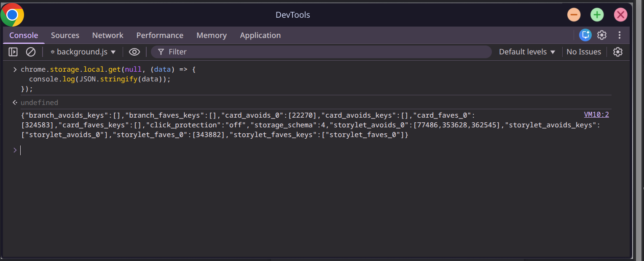Screen dimensions: 644x261
Task: Open the customize DevTools three-dot menu
Action: point(619,35)
